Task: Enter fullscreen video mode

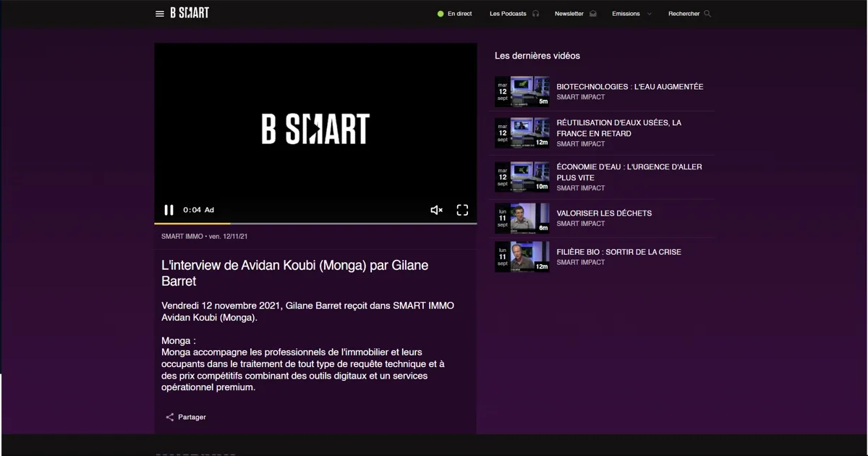Action: coord(462,210)
